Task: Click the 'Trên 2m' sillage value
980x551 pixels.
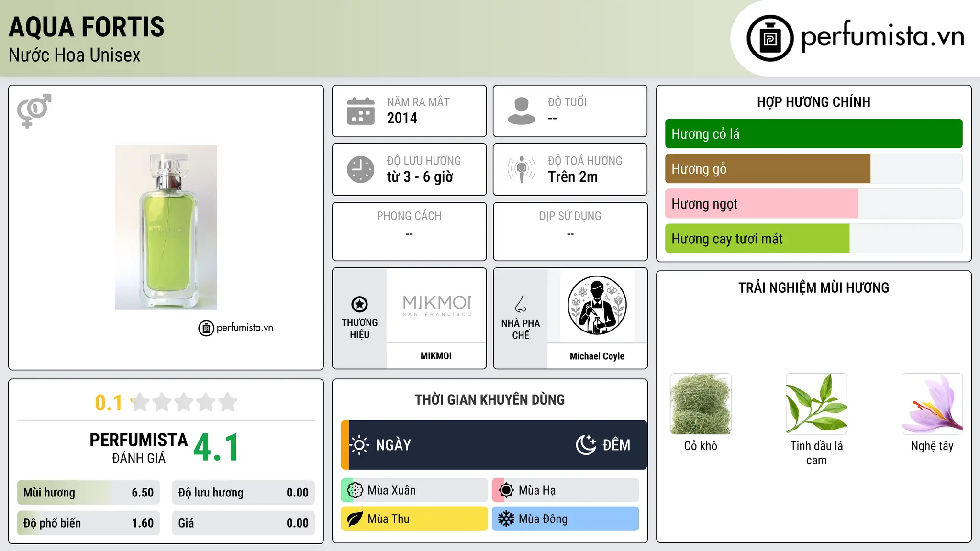Action: [x=573, y=177]
